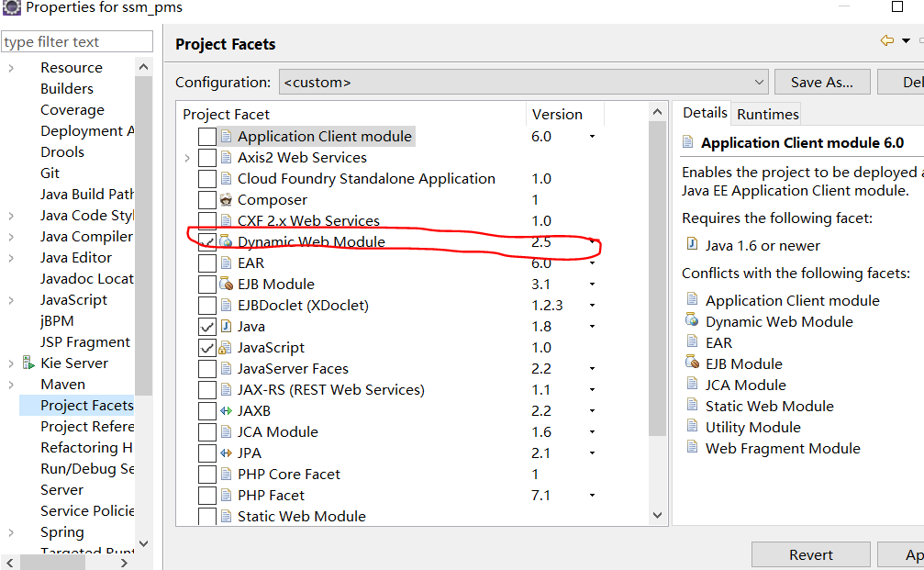Screen dimensions: 924x570
Task: Select Project Facets in sidebar tree
Action: pos(86,406)
